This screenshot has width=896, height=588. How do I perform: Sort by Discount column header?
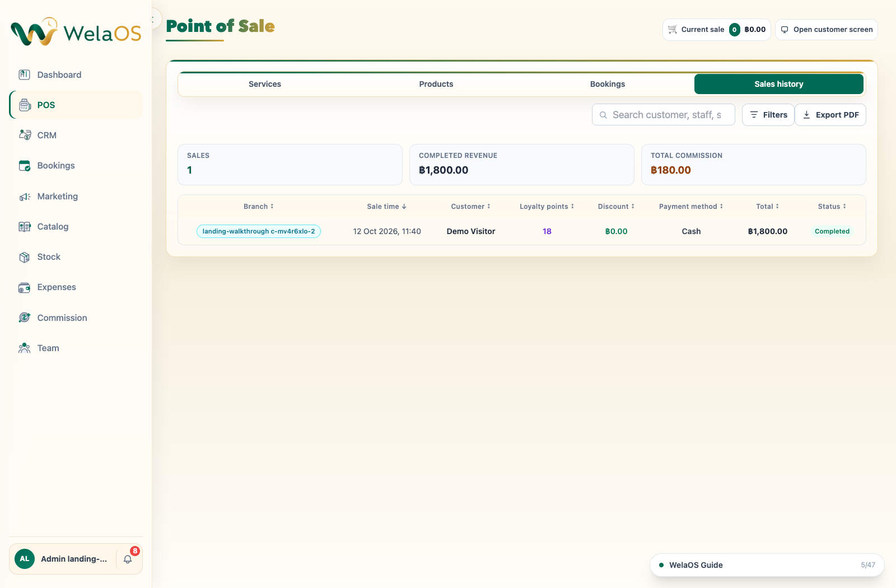[x=617, y=207]
